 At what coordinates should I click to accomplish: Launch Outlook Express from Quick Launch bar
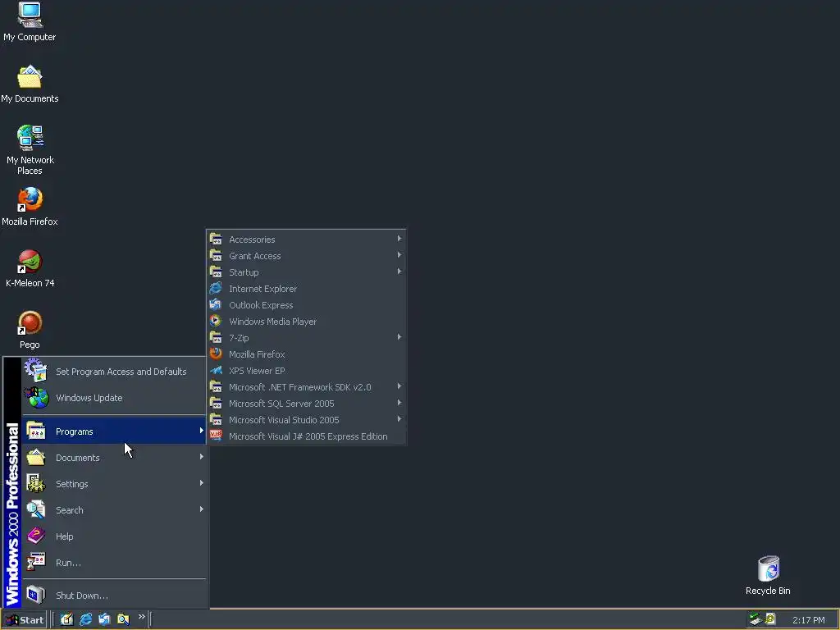point(104,619)
